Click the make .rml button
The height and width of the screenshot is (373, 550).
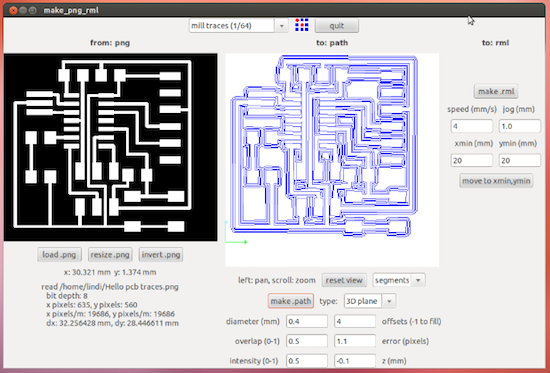coord(496,91)
